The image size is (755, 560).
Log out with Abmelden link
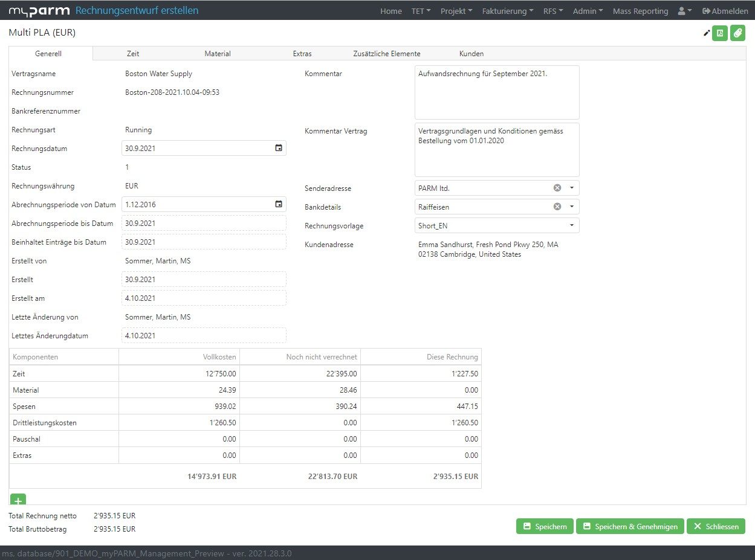(725, 11)
